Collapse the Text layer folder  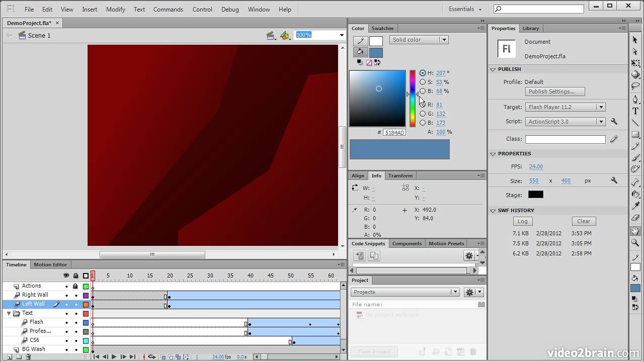(9, 313)
